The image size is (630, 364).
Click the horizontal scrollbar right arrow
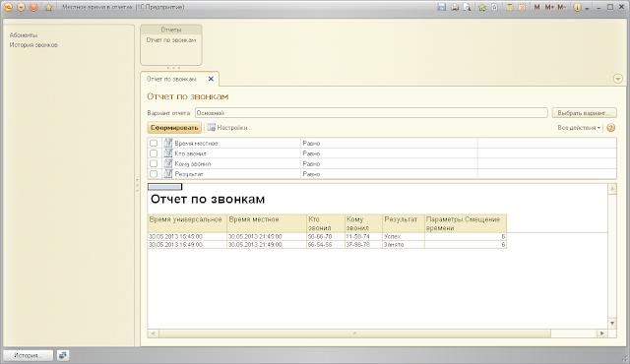coord(601,334)
